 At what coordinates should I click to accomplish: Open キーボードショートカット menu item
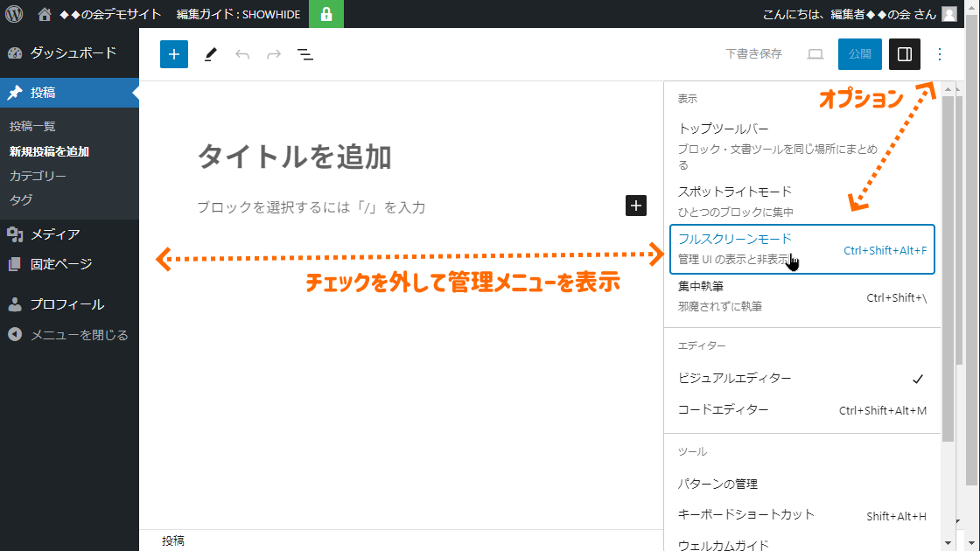coord(746,514)
